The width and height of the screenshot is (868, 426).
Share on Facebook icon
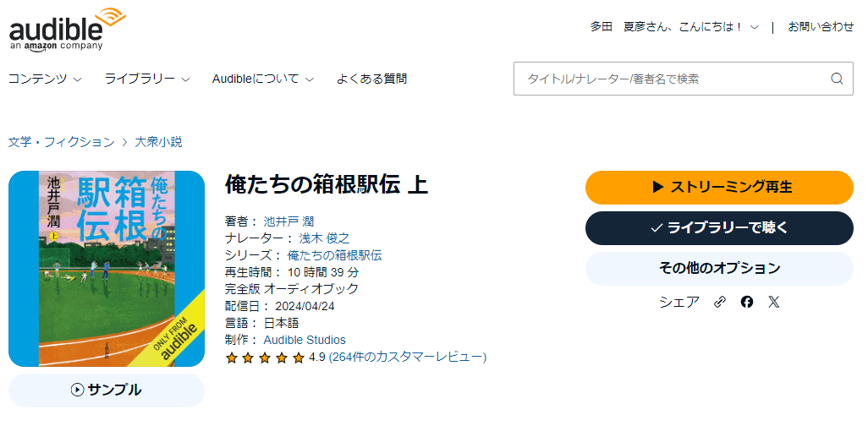coord(746,302)
